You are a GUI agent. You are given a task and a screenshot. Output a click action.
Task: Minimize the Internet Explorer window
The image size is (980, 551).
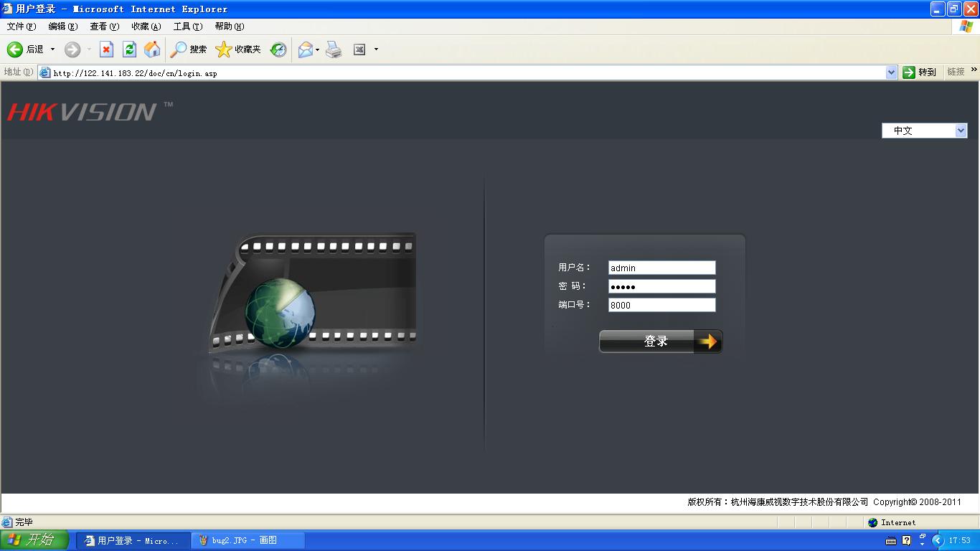[938, 9]
